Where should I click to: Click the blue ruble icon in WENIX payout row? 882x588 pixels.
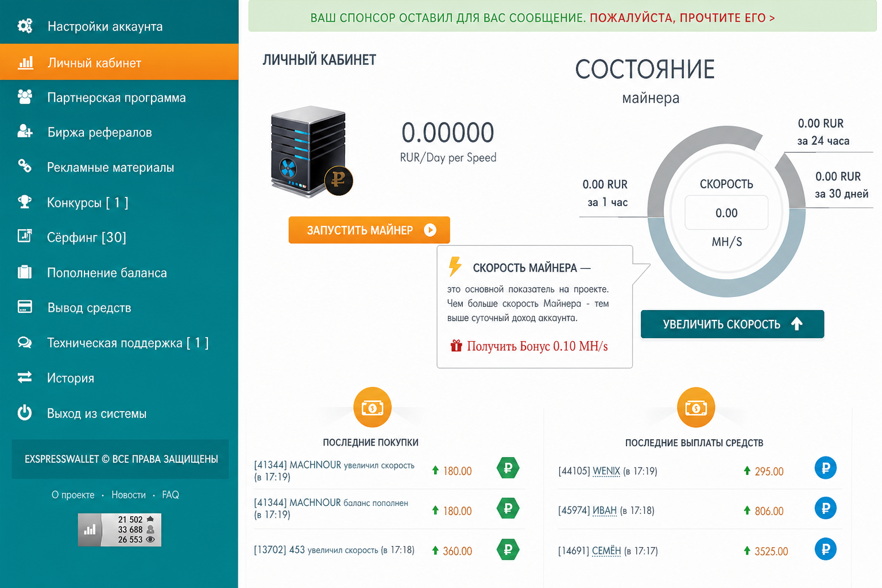pyautogui.click(x=826, y=468)
